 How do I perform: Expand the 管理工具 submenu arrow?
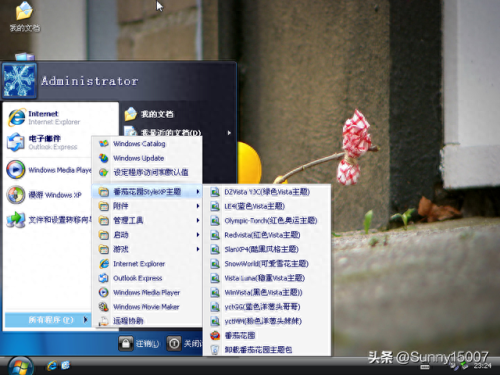[x=198, y=220]
